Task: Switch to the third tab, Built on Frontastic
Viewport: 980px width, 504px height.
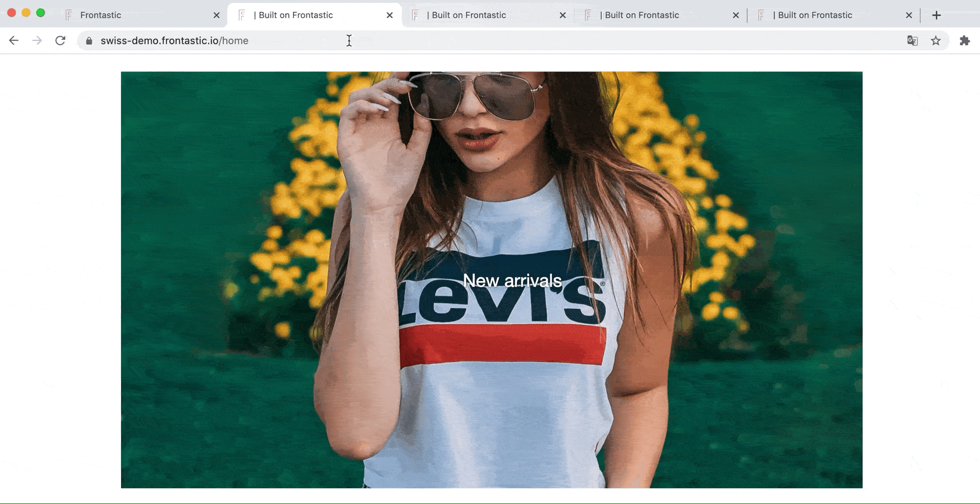Action: (x=488, y=15)
